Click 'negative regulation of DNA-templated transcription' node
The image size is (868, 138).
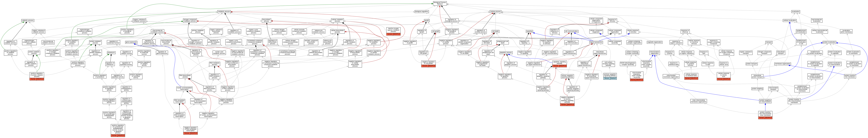190,129
